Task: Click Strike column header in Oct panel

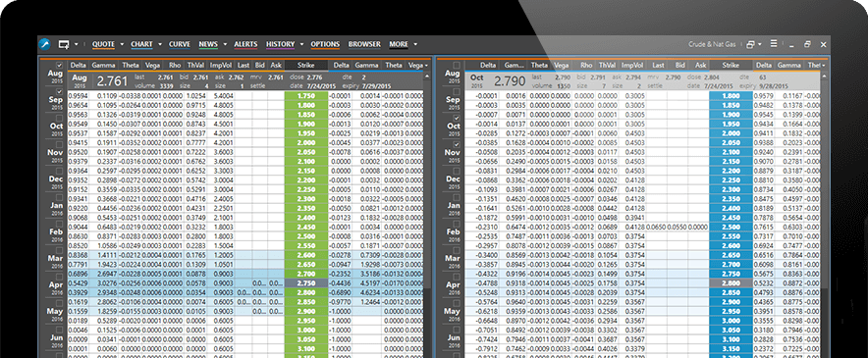Action: click(x=731, y=66)
